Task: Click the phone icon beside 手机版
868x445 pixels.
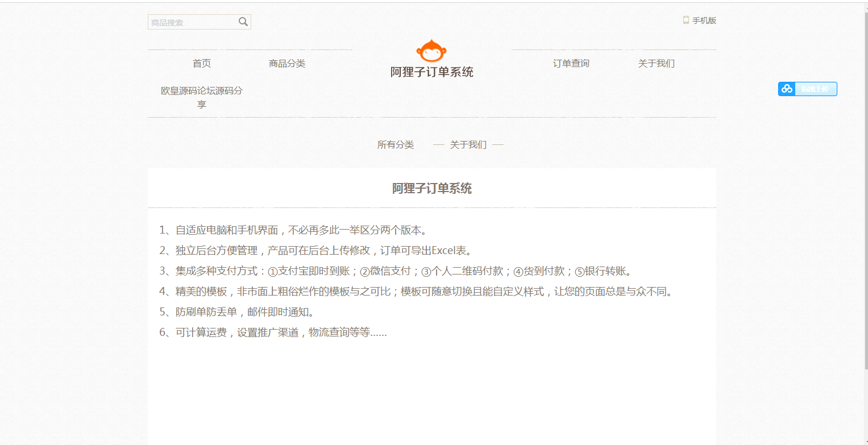Action: (685, 19)
